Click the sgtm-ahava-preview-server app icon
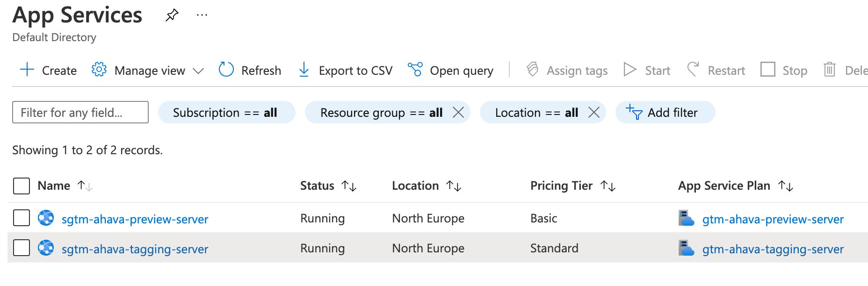The image size is (868, 286). (x=46, y=218)
